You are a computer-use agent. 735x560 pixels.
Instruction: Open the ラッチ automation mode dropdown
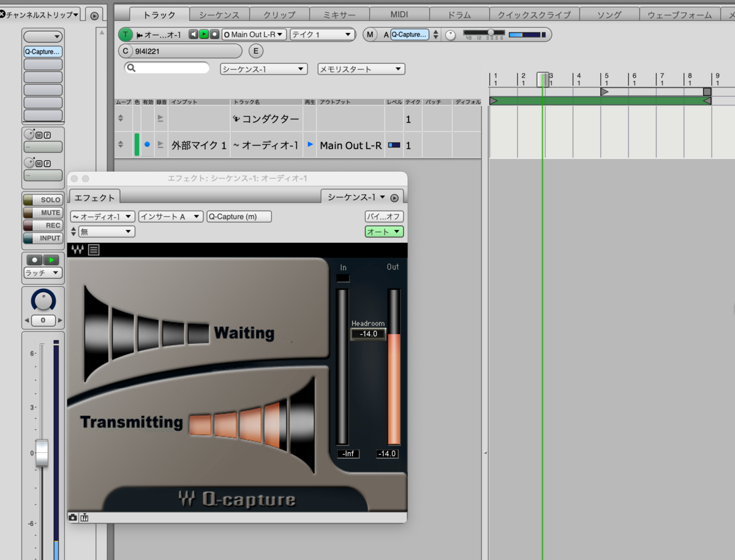coord(43,273)
